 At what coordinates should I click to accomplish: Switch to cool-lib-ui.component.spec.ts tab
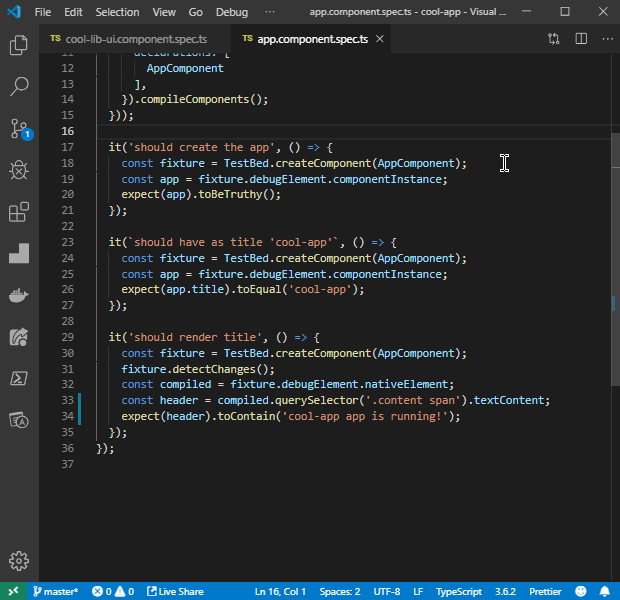click(128, 39)
